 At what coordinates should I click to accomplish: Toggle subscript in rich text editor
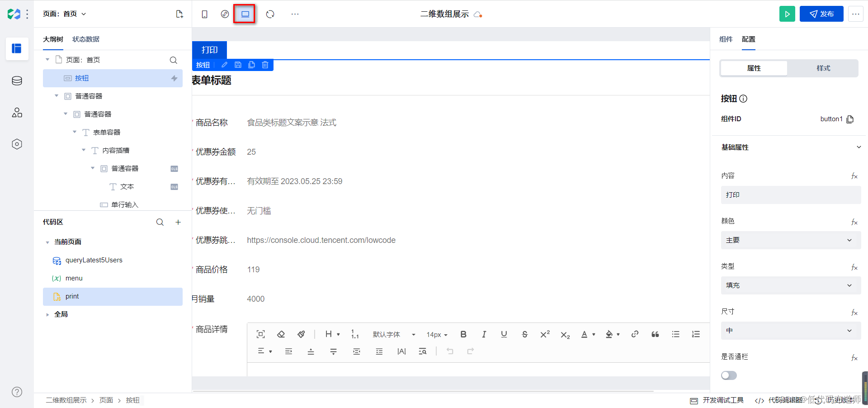[565, 335]
